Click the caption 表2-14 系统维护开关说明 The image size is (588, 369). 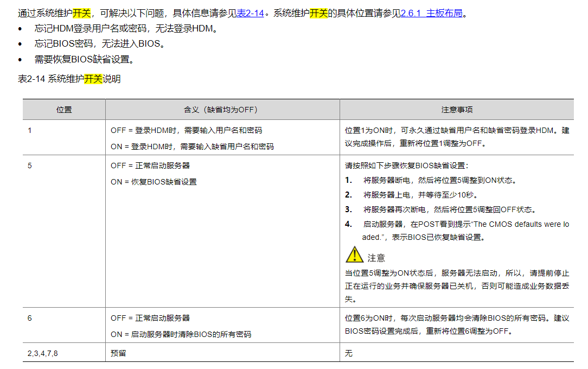(69, 79)
